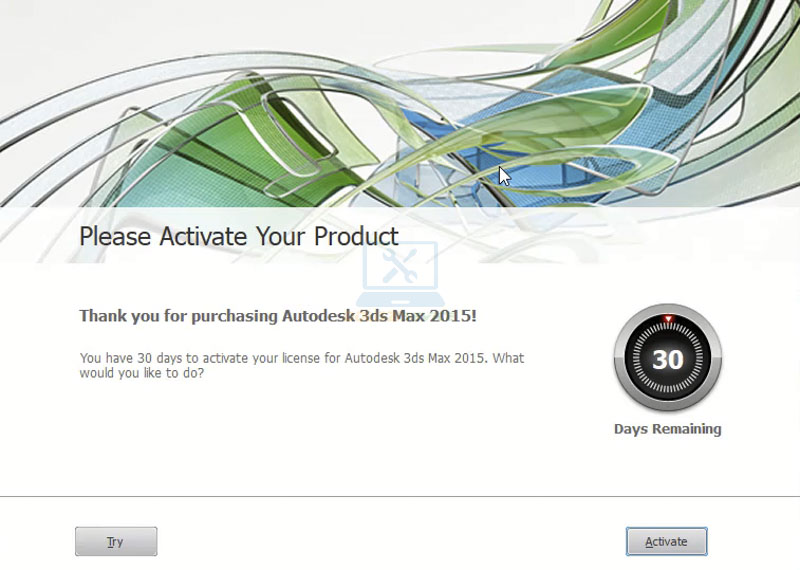
Task: Click the wrench inside the watermark monitor
Action: click(398, 266)
